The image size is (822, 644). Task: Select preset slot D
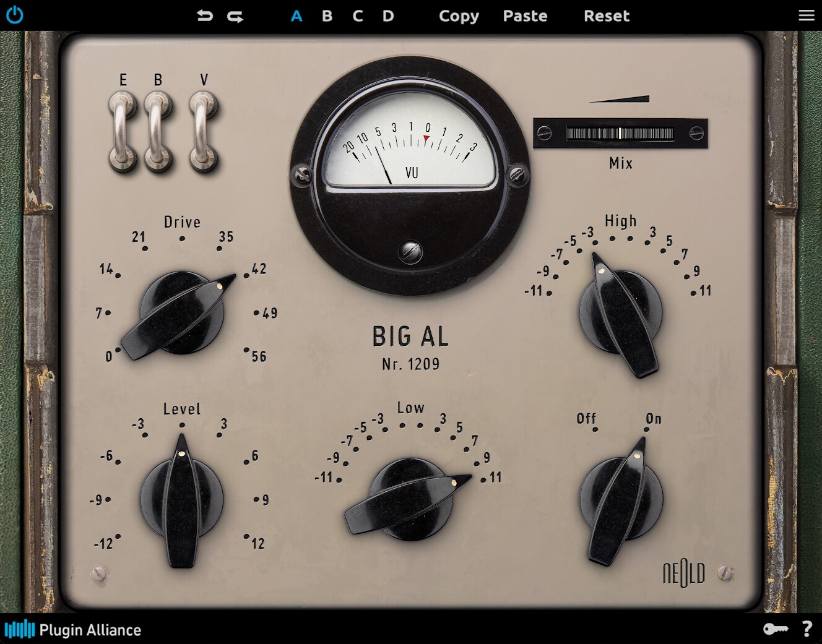click(388, 16)
